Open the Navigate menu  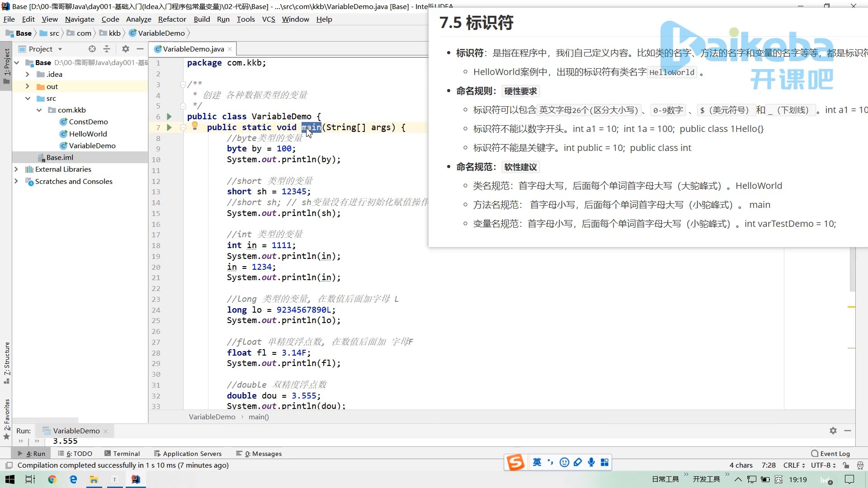tap(80, 19)
